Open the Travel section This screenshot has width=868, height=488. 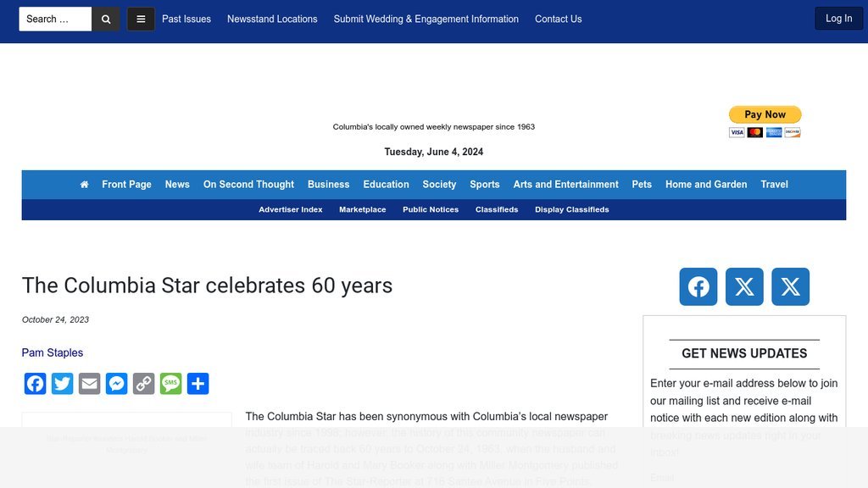775,184
